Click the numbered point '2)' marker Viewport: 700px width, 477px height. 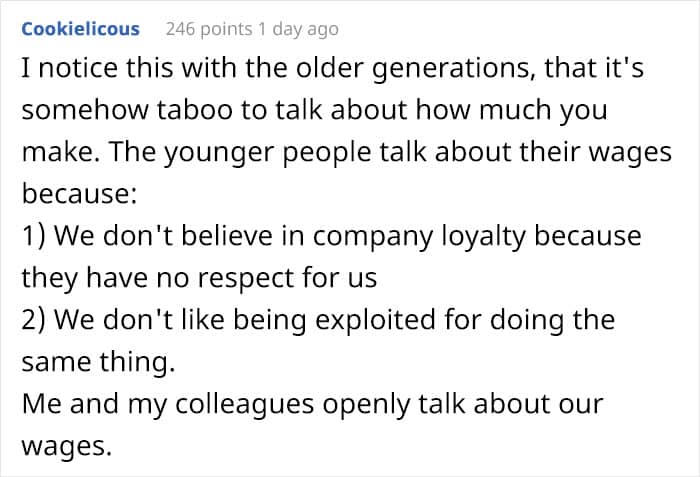tap(33, 320)
